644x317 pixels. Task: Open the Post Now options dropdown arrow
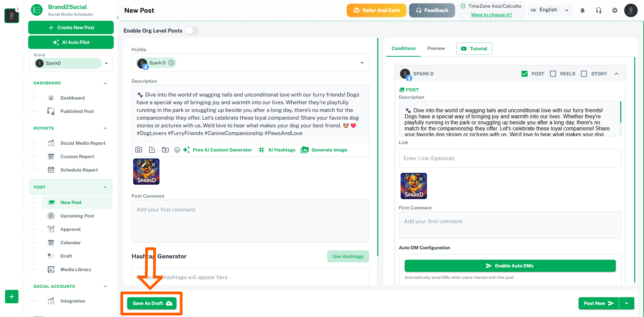click(627, 303)
